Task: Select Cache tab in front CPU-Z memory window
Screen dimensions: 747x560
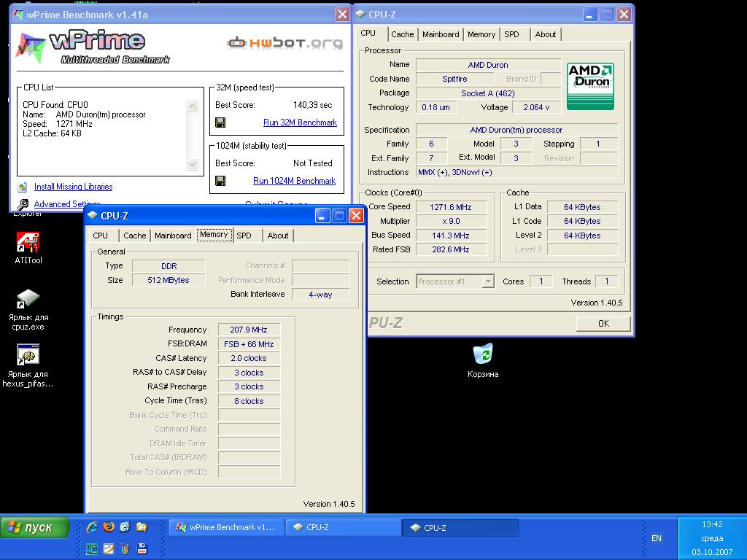Action: point(135,236)
